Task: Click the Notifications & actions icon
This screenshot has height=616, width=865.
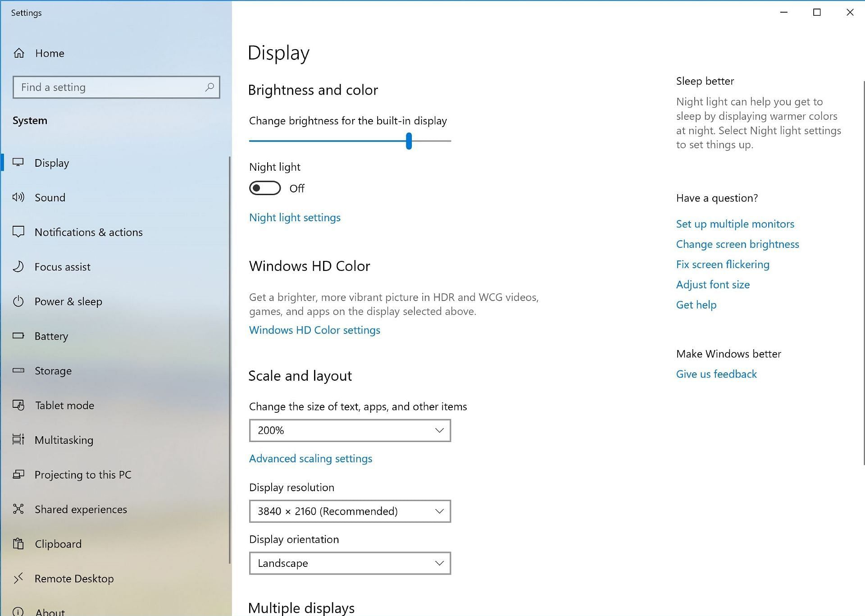Action: pyautogui.click(x=18, y=232)
